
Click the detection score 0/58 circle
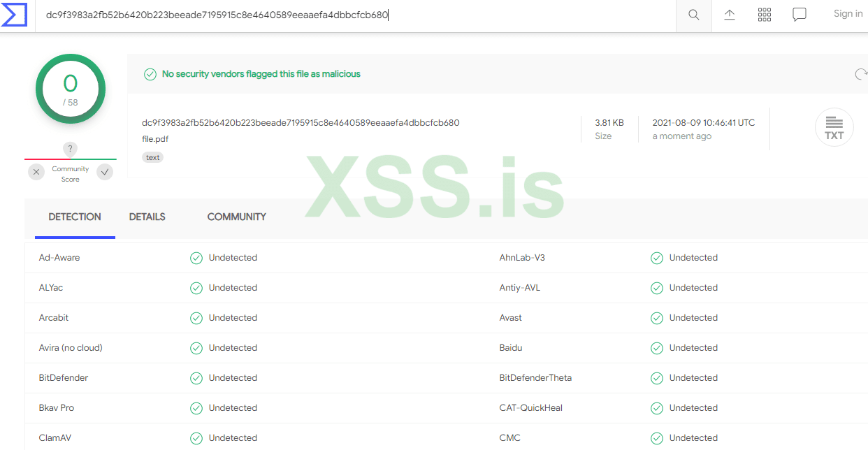pos(71,89)
